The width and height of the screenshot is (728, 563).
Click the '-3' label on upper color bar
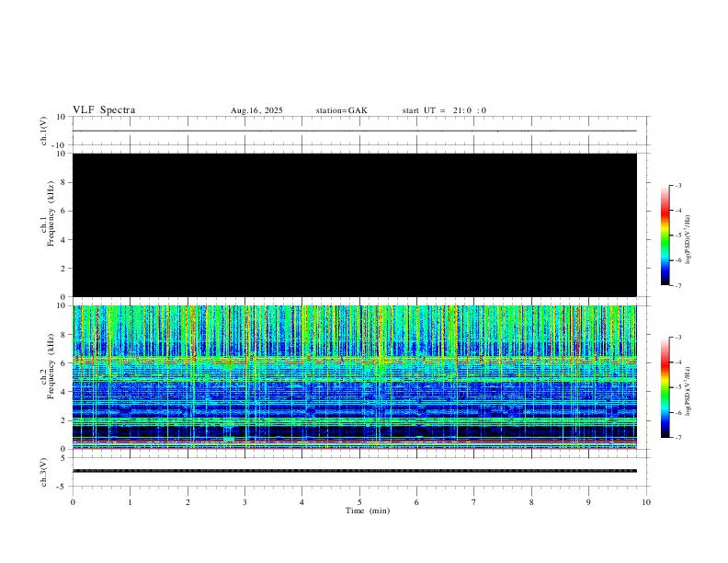point(677,185)
